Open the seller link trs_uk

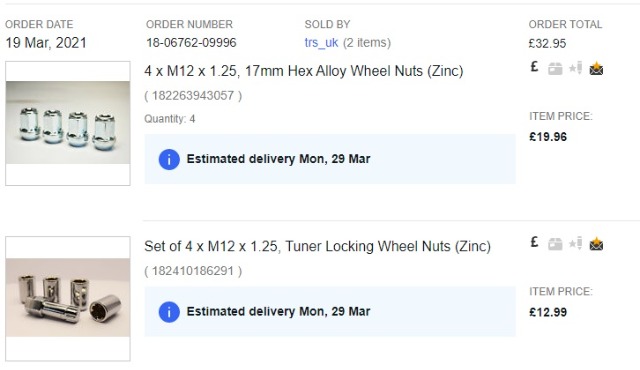[321, 42]
